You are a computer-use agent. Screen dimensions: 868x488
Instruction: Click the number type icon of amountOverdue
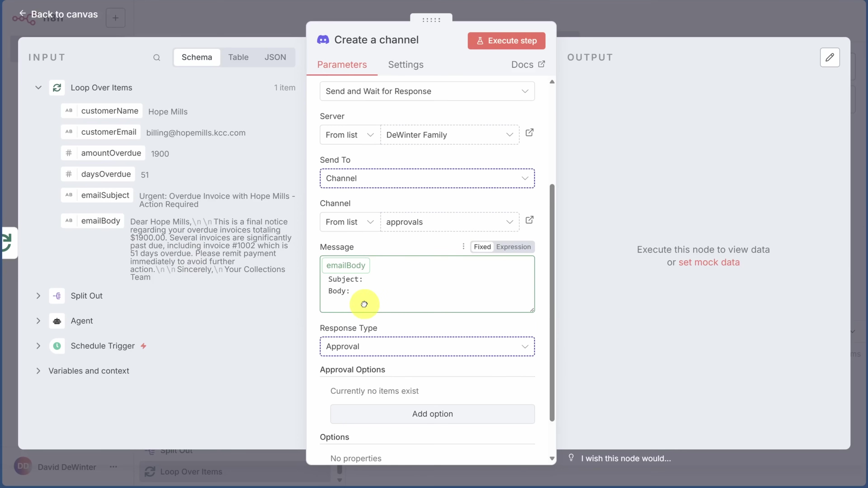click(x=69, y=153)
